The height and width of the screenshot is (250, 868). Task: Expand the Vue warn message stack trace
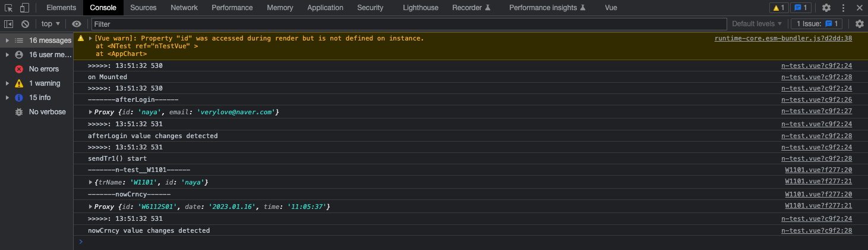pyautogui.click(x=90, y=38)
